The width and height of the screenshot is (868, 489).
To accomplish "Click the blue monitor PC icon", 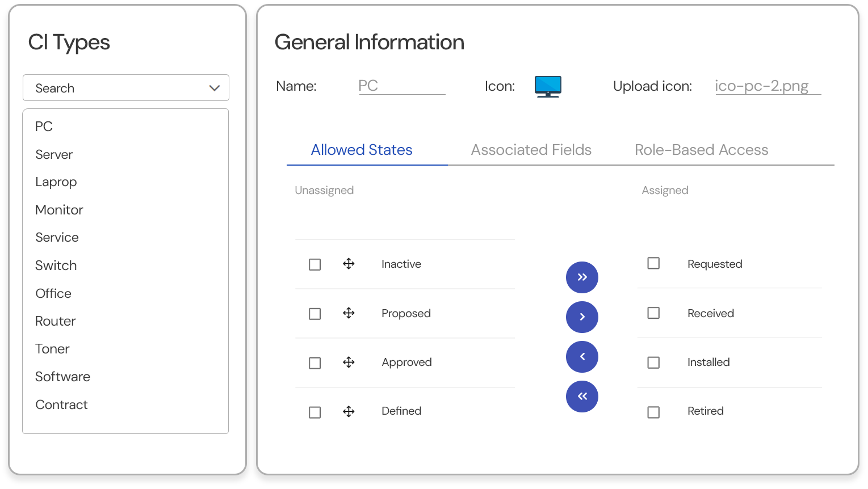I will point(548,87).
